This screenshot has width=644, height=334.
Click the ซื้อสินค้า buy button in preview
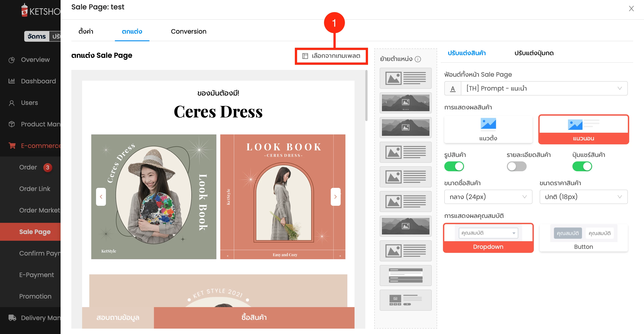click(254, 317)
